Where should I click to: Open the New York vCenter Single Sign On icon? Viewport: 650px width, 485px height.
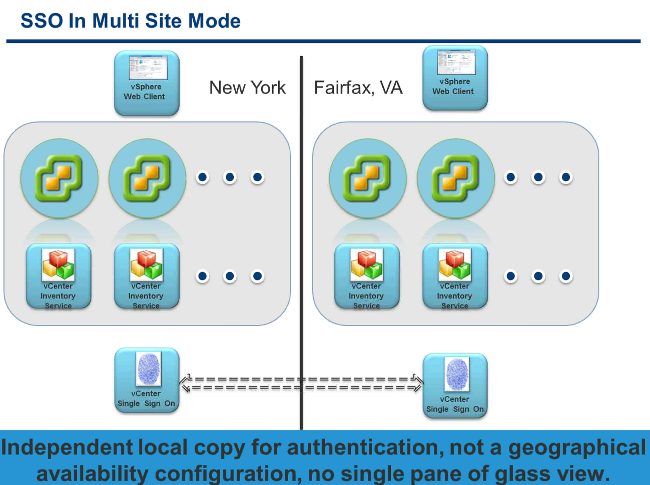coord(147,381)
